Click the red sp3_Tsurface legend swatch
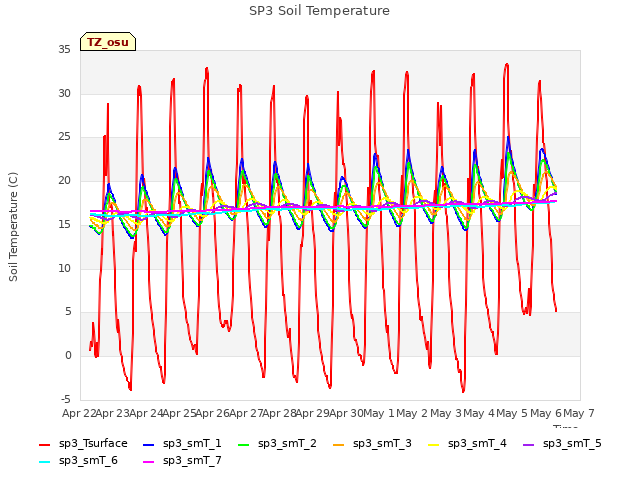The height and width of the screenshot is (480, 640). pyautogui.click(x=44, y=445)
